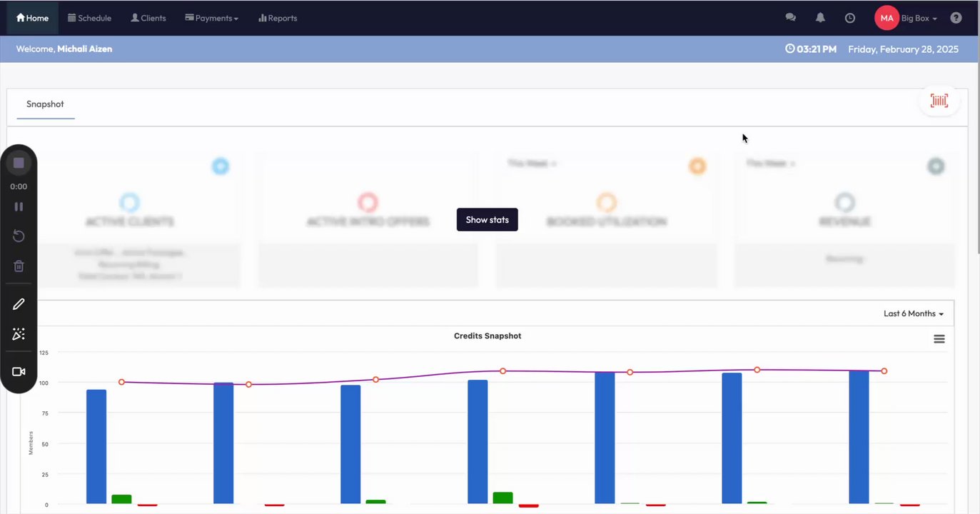The image size is (980, 514).
Task: Pause the recording
Action: coord(19,206)
